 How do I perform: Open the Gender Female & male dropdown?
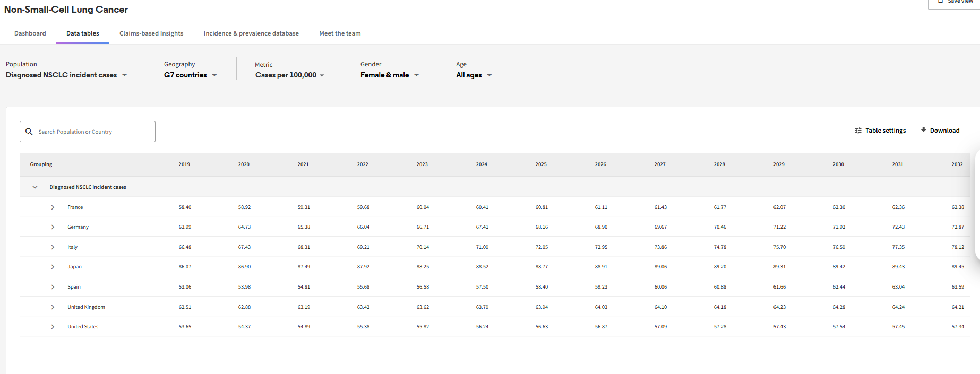pos(389,75)
